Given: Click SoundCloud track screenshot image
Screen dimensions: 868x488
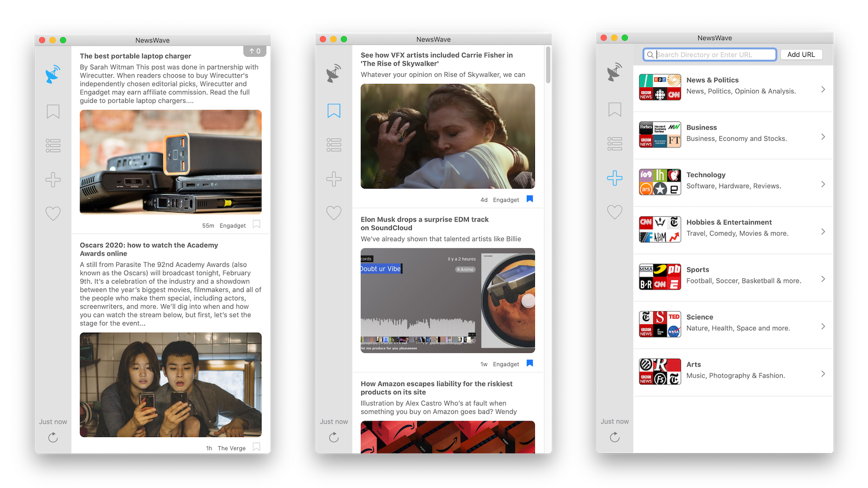Looking at the screenshot, I should pos(448,300).
